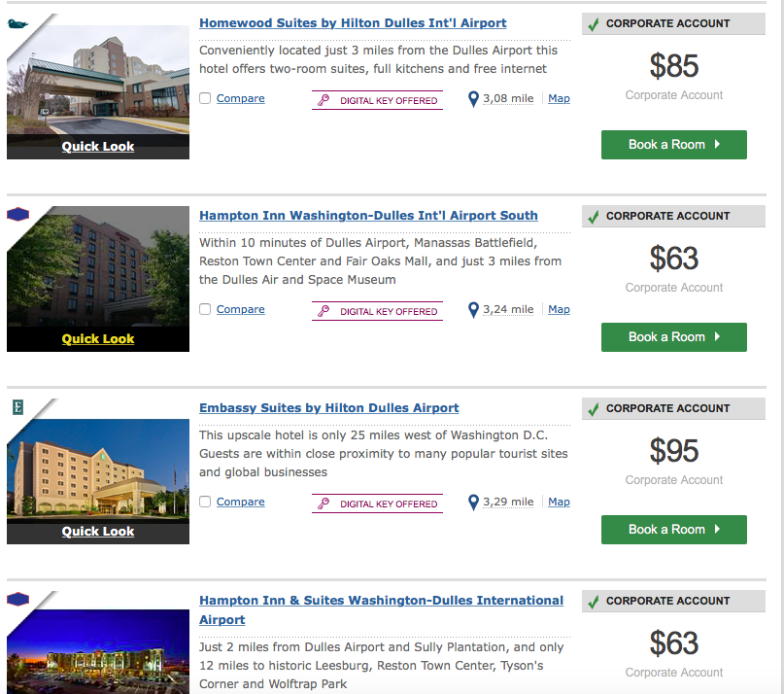This screenshot has height=694, width=784.
Task: Click the Homewood Suites duck brand logo
Action: point(17,23)
